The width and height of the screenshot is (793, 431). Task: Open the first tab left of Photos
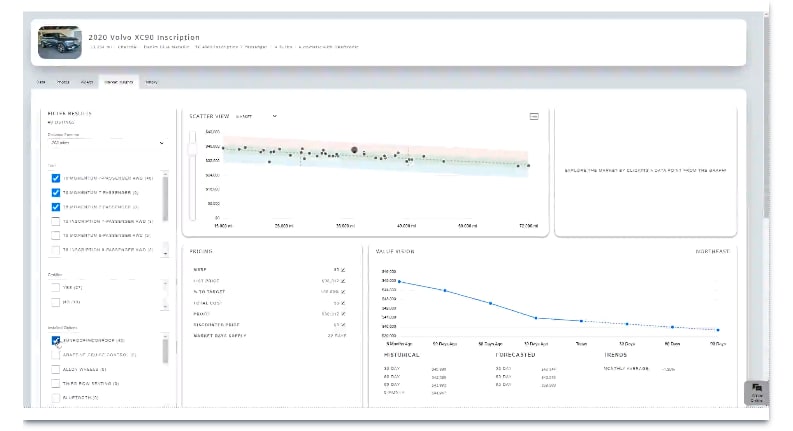tap(41, 82)
